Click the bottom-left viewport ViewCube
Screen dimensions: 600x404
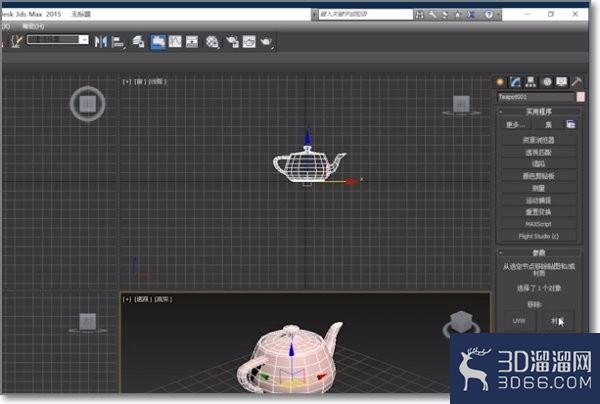[x=88, y=323]
